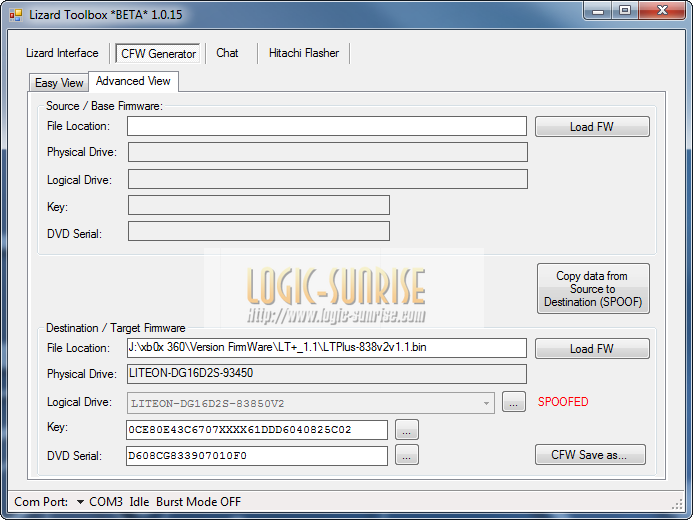This screenshot has width=693, height=520.
Task: Copy data from Source to Destination (SPOOF)
Action: (x=593, y=288)
